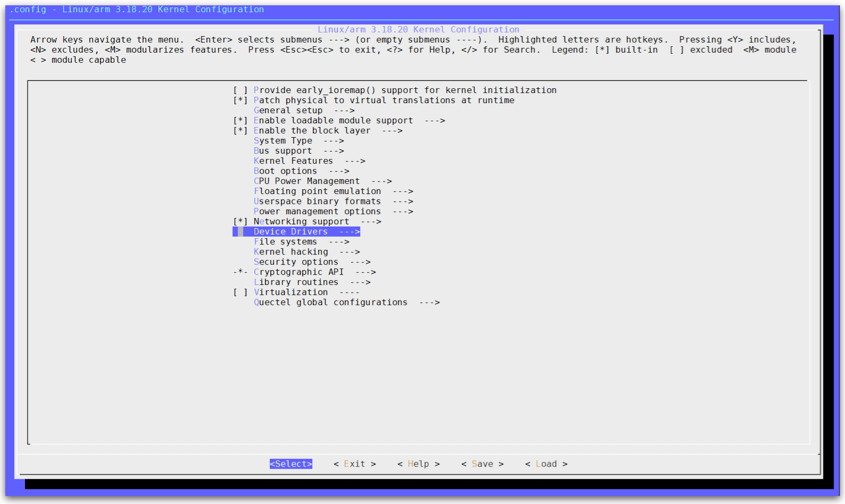Image resolution: width=845 pixels, height=504 pixels.
Task: Open Userspace binary formats submenu
Action: pos(333,201)
